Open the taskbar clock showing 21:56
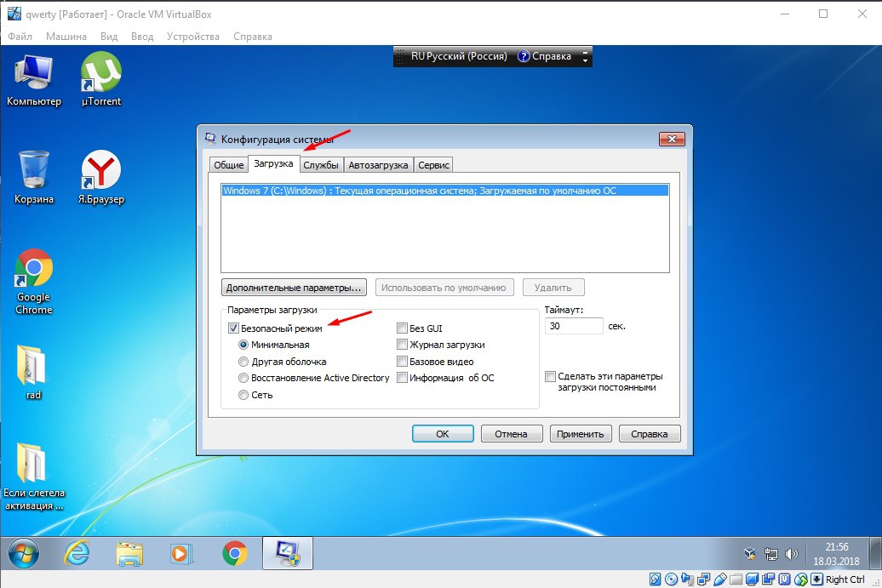Viewport: 882px width, 588px height. [836, 554]
